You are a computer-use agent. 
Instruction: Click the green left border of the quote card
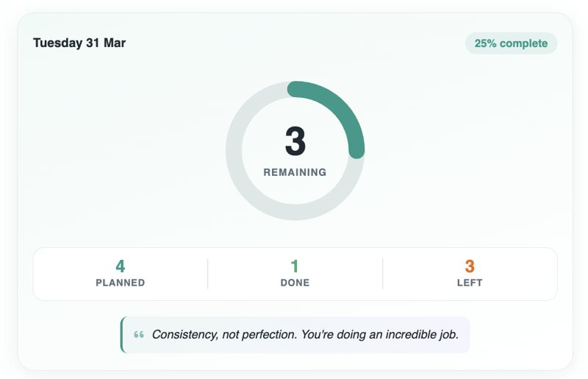pos(122,335)
